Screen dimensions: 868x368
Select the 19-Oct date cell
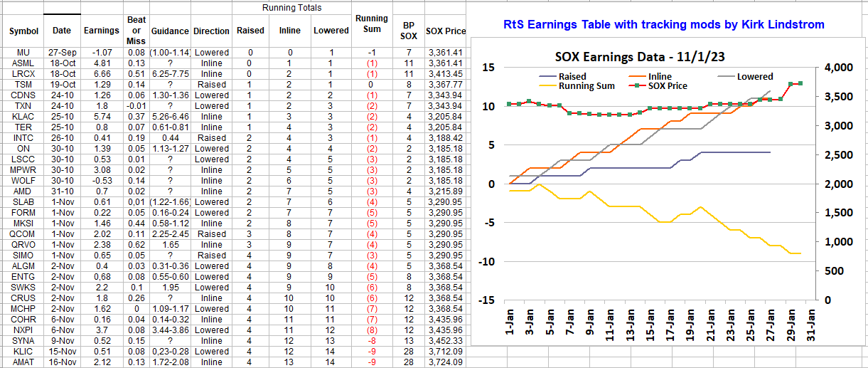(x=61, y=85)
